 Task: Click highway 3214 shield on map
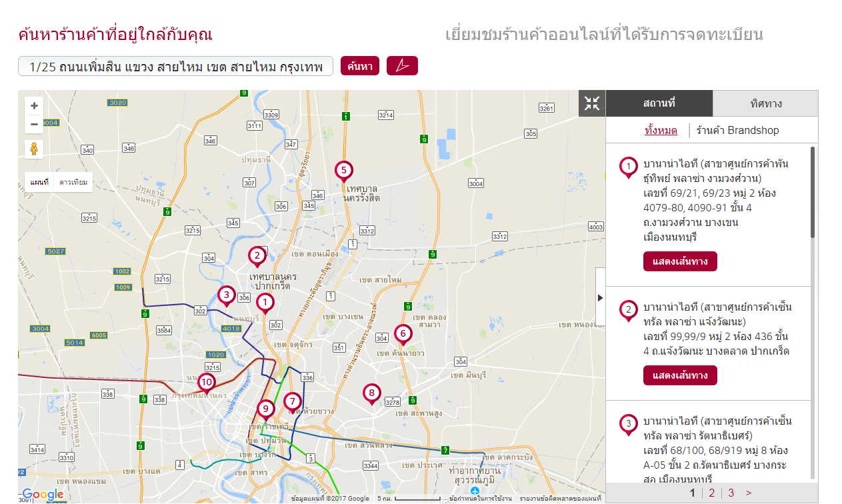[x=386, y=115]
